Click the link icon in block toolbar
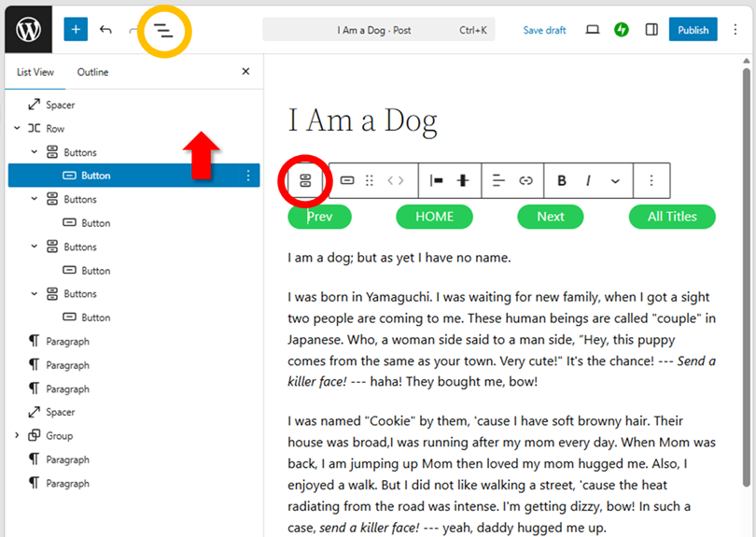 (525, 180)
